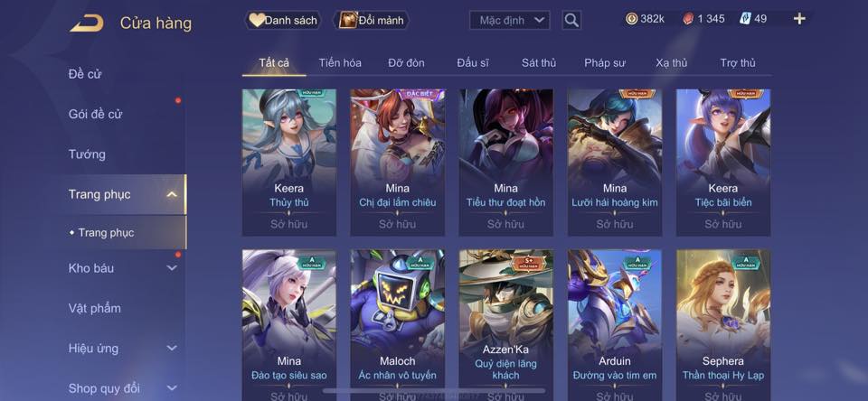
Task: Select the Tiến hóa tab
Action: coord(340,63)
